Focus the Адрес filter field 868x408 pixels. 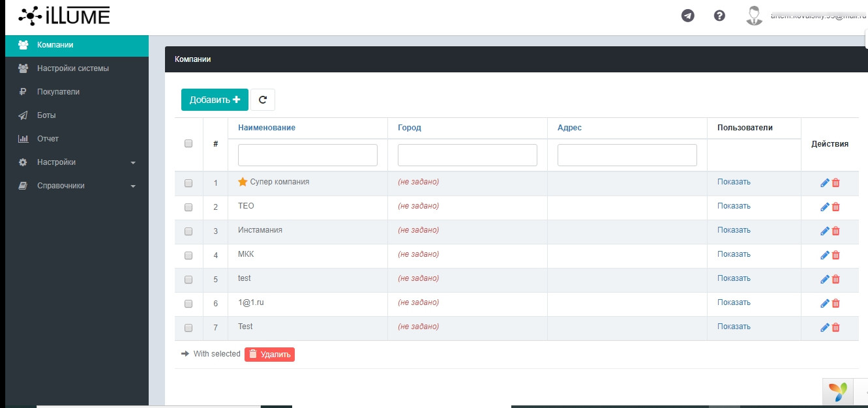tap(627, 155)
